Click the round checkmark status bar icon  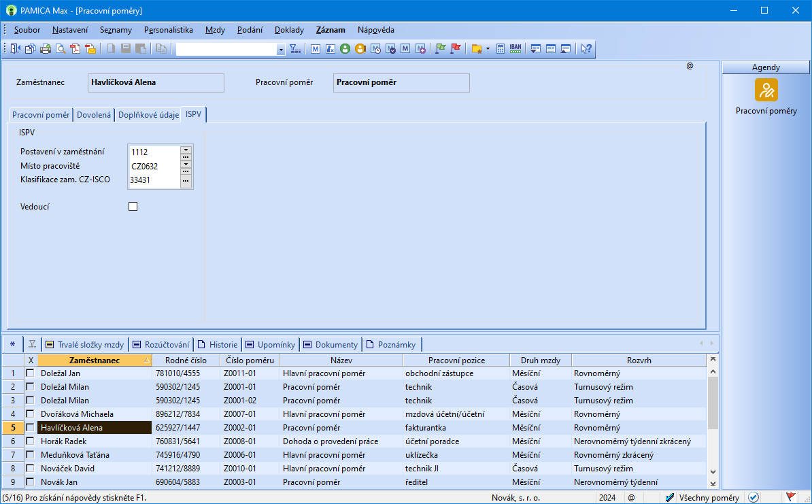click(x=753, y=497)
